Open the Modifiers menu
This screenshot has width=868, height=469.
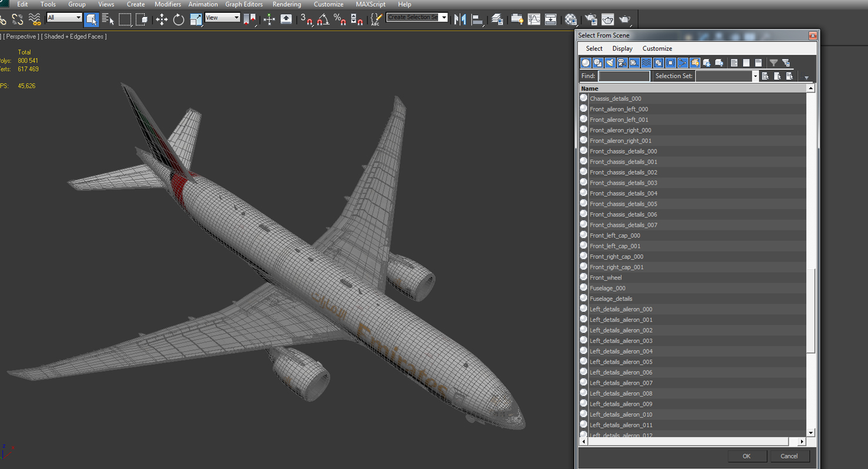click(168, 4)
